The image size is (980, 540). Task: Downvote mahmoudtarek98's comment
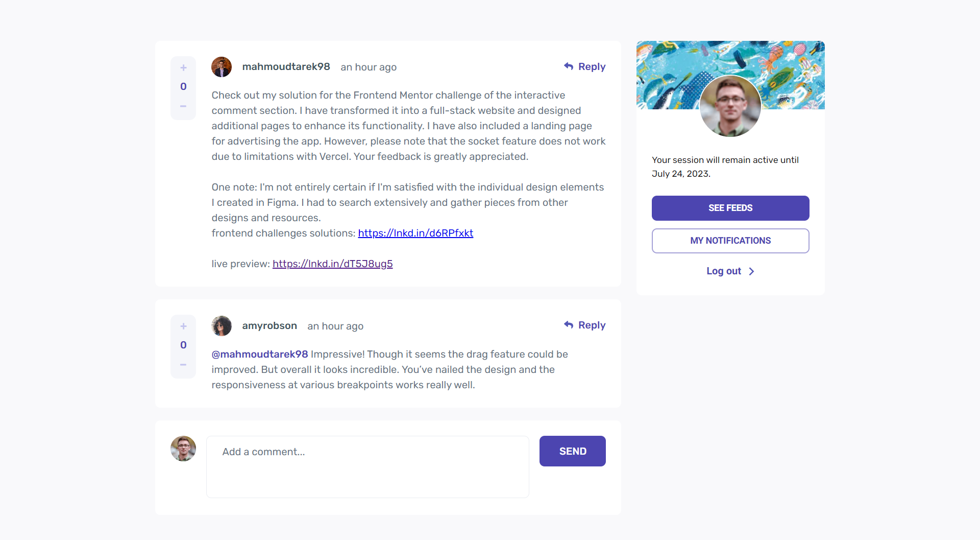point(183,106)
